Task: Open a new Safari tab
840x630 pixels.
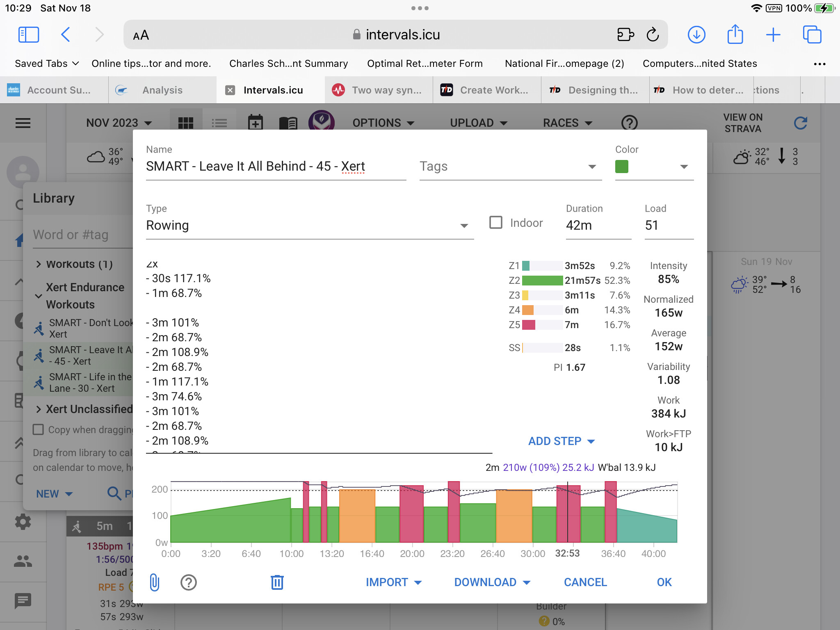Action: [773, 35]
